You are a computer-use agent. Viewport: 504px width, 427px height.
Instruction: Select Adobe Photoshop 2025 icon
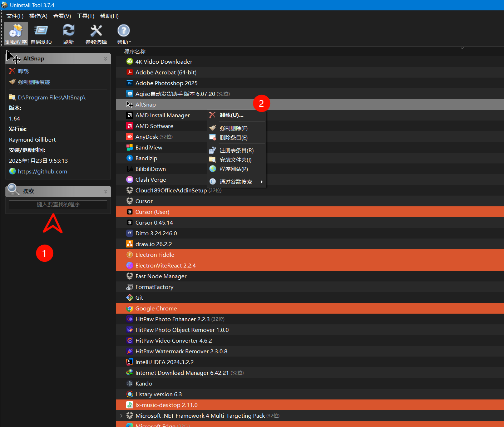pos(130,83)
